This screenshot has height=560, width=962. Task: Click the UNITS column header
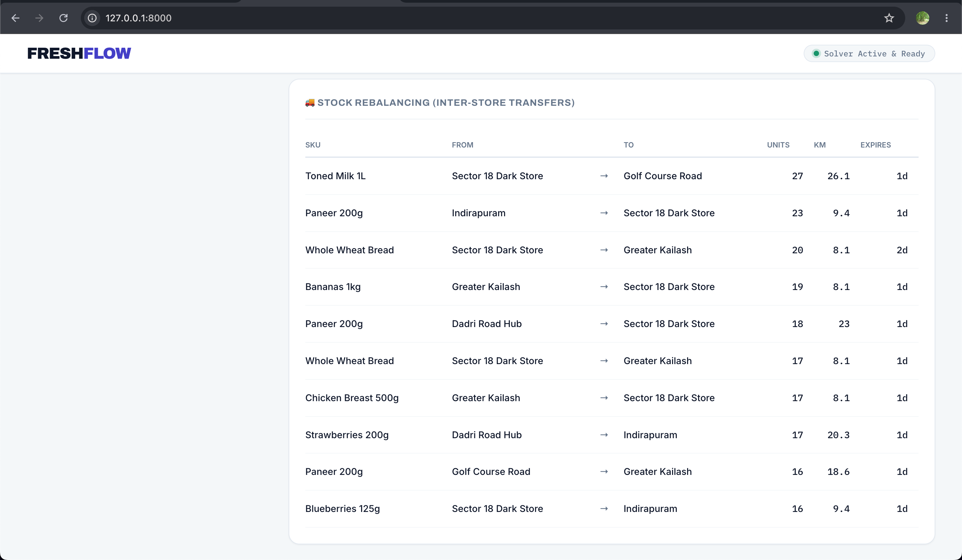pos(778,145)
